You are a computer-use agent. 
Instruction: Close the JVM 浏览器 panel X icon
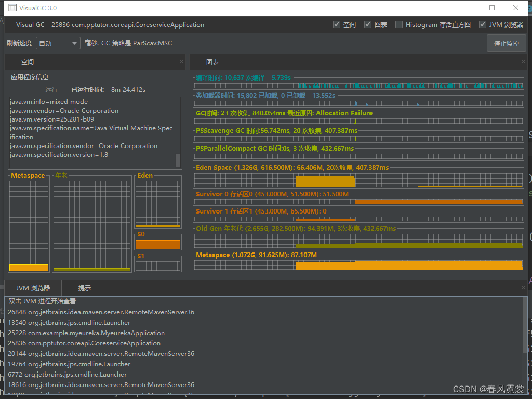tap(523, 287)
